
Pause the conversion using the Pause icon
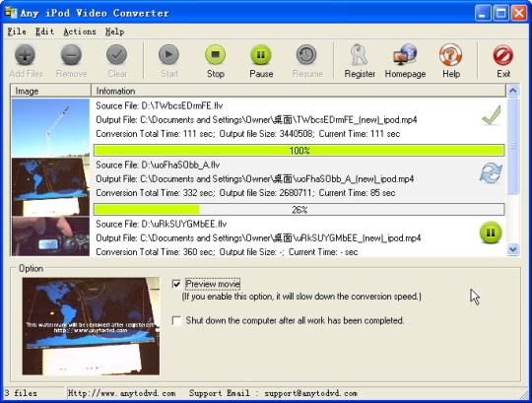pyautogui.click(x=260, y=54)
